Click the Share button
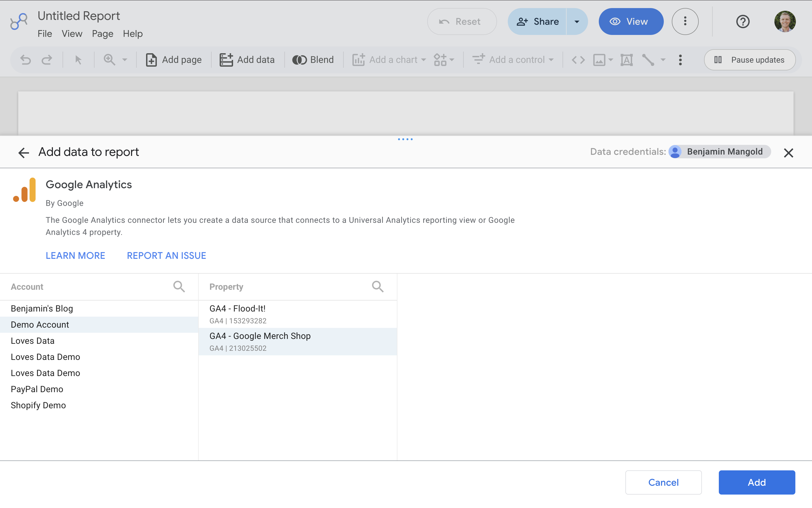This screenshot has width=812, height=508. 537,22
